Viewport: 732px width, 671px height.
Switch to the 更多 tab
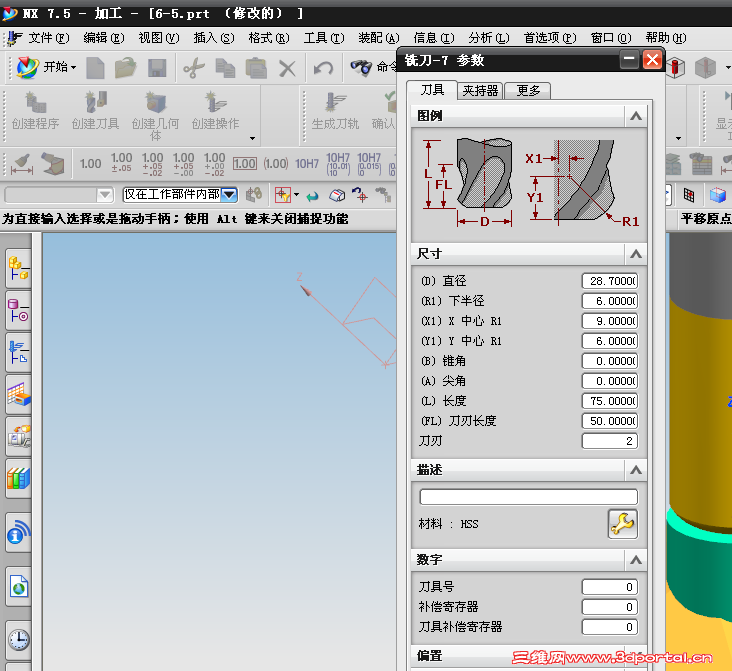(528, 91)
